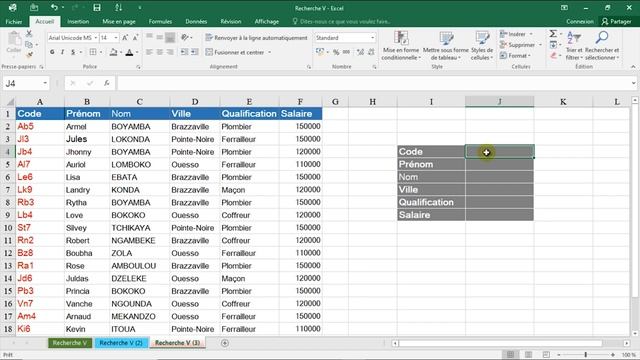The image size is (640, 360).
Task: Switch to Page Layout view in status bar
Action: coord(528,355)
